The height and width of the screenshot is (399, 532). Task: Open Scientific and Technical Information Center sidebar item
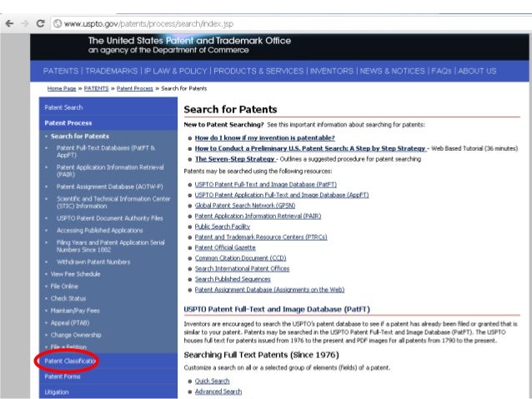tap(113, 202)
